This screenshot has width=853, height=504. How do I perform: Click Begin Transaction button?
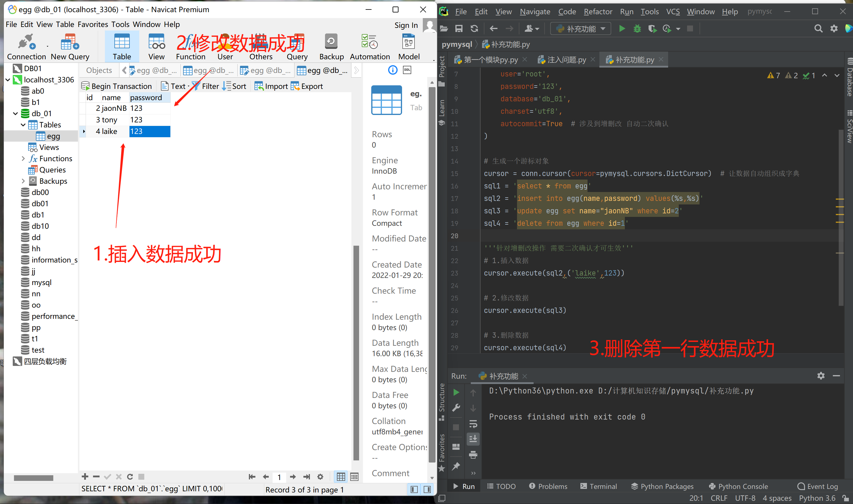point(116,86)
